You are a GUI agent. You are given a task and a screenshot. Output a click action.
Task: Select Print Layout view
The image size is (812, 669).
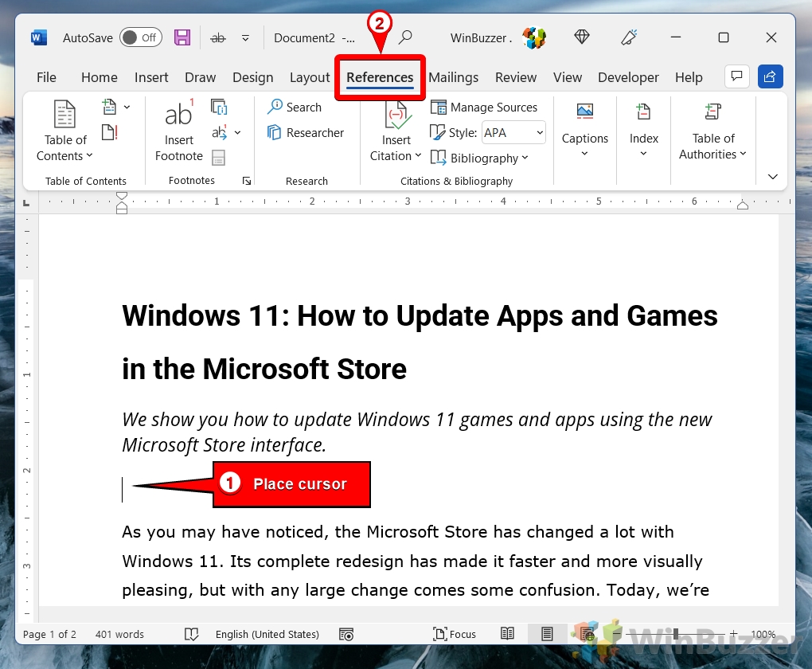point(547,634)
